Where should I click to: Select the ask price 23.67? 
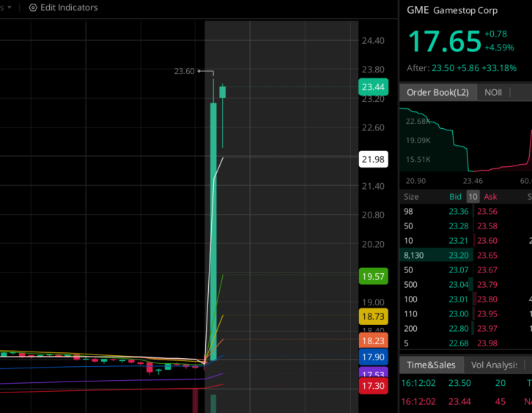pyautogui.click(x=487, y=270)
